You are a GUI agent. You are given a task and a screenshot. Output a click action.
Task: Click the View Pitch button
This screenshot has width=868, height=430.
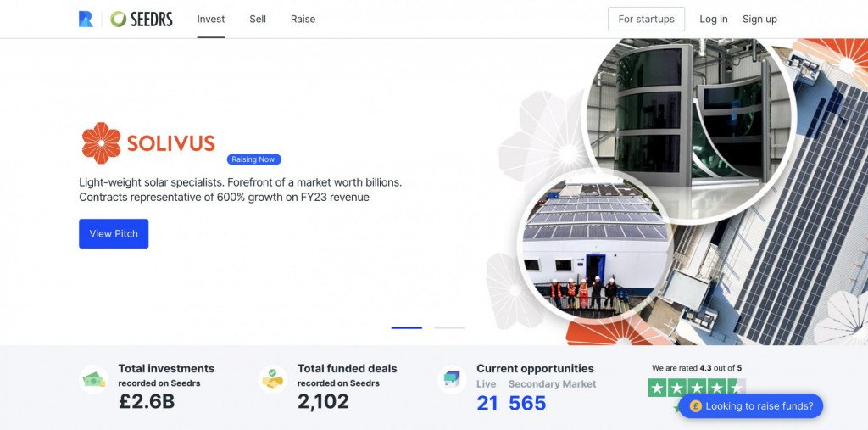pos(114,233)
